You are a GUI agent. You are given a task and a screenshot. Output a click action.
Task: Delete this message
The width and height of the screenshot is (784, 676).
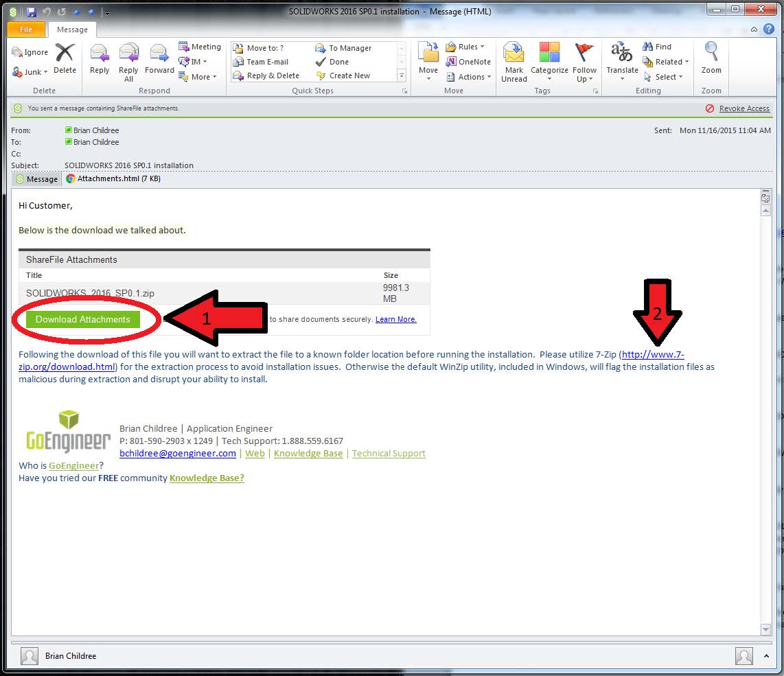tap(65, 59)
